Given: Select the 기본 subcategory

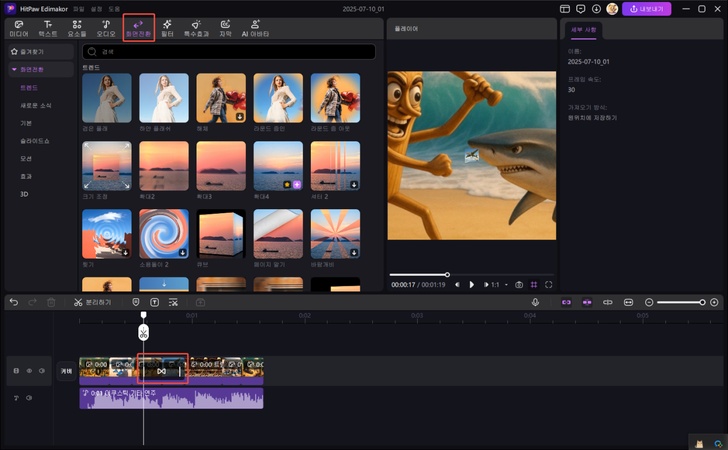Looking at the screenshot, I should (x=26, y=123).
